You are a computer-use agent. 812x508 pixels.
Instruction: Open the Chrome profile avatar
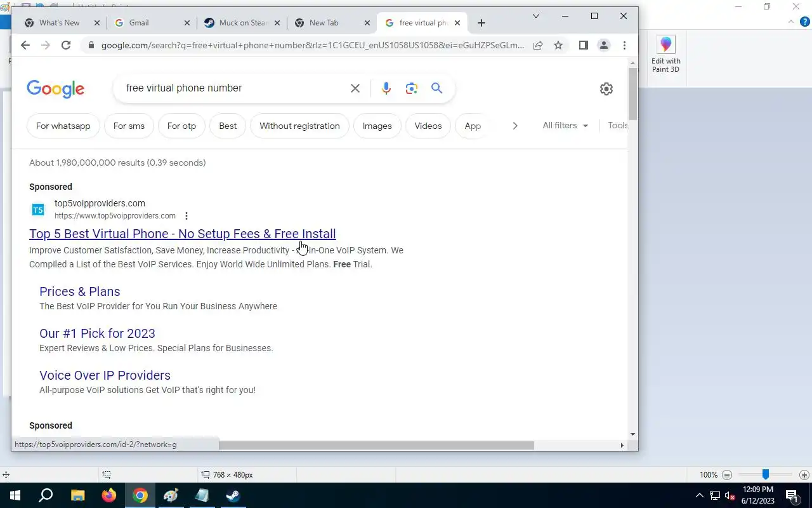coord(604,45)
